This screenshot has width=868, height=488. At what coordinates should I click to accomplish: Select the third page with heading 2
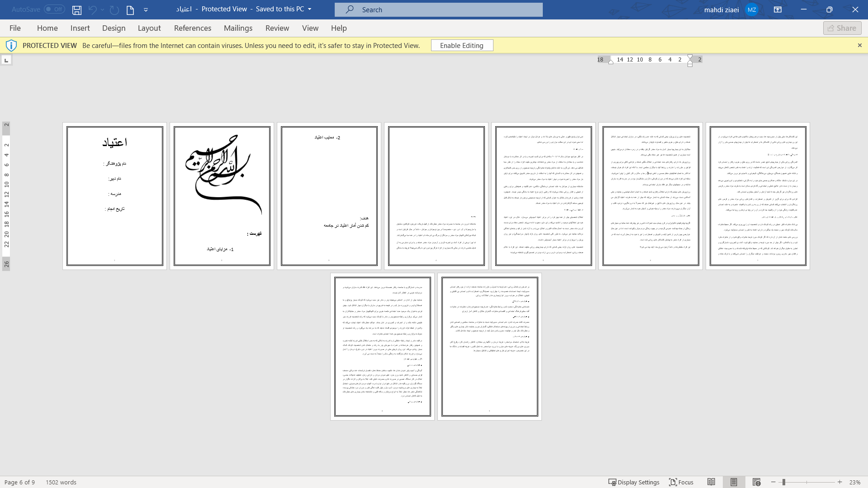329,196
